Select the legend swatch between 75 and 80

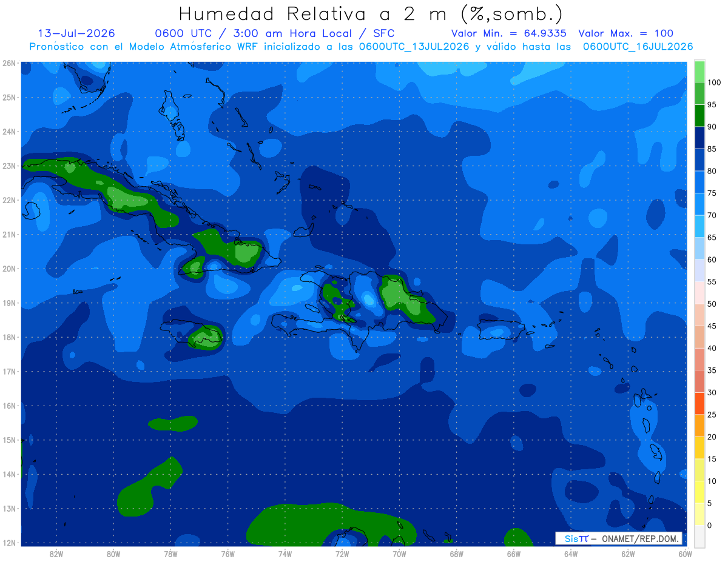(699, 182)
